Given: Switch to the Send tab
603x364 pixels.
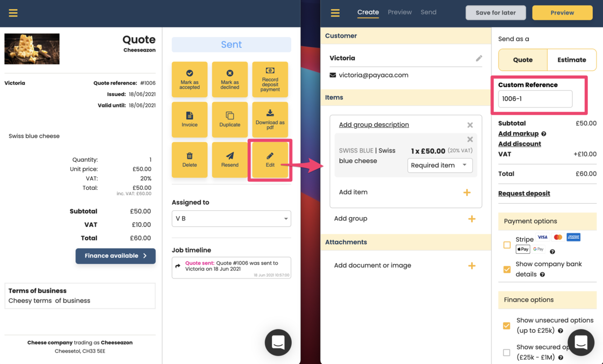Looking at the screenshot, I should tap(429, 12).
